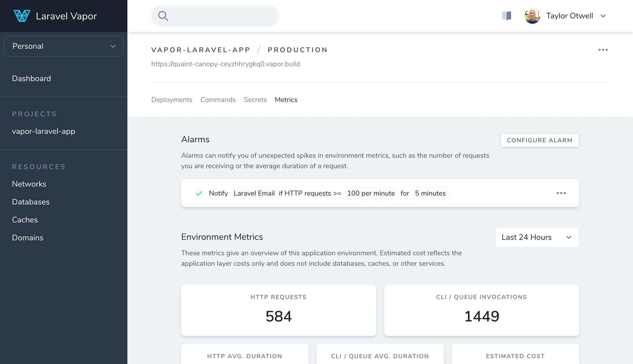Click Taylor Otwell's avatar picture
The width and height of the screenshot is (633, 364).
pyautogui.click(x=532, y=16)
